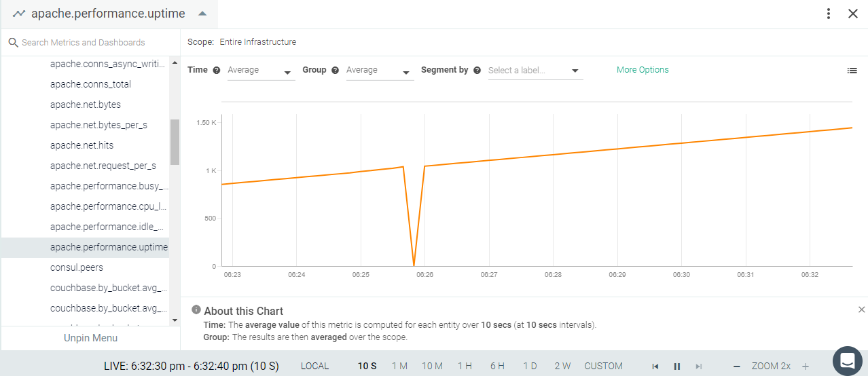
Task: Click the line chart icon beside title
Action: coord(19,14)
